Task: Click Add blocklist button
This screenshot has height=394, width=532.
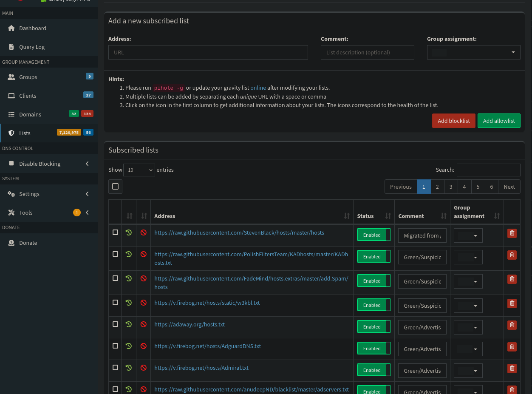Action: 454,121
